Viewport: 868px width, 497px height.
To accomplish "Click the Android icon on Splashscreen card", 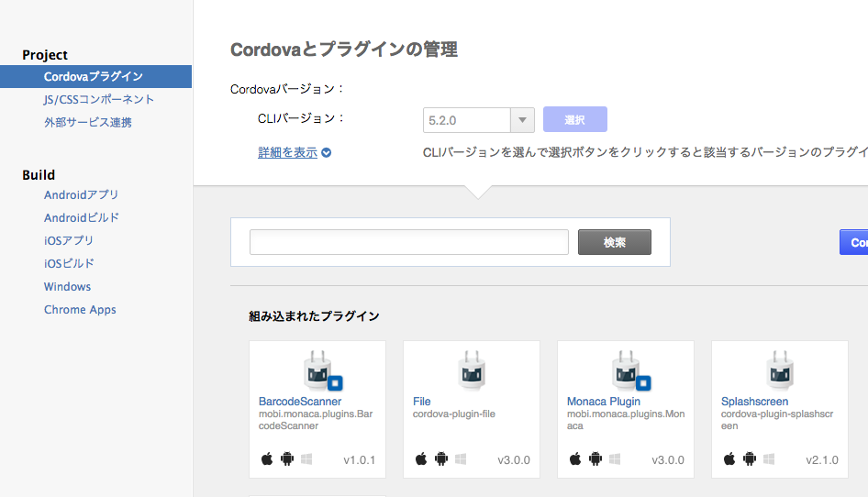I will (750, 458).
